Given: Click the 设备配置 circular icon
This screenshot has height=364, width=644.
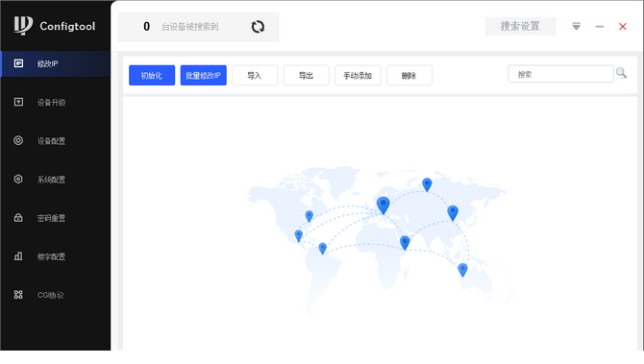Looking at the screenshot, I should [18, 140].
